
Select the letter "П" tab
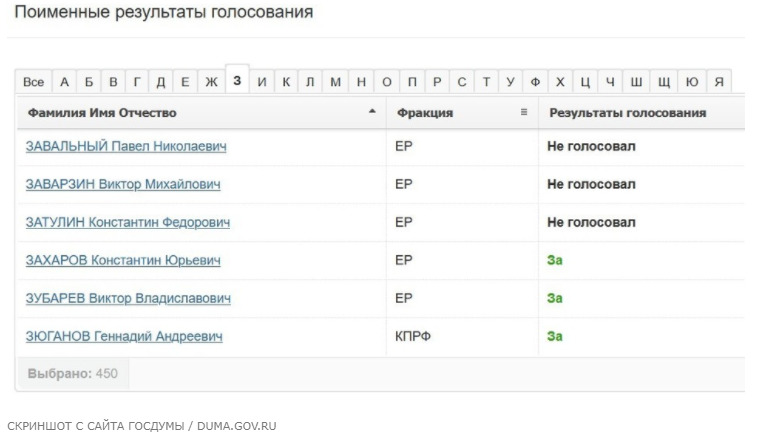coord(437,82)
